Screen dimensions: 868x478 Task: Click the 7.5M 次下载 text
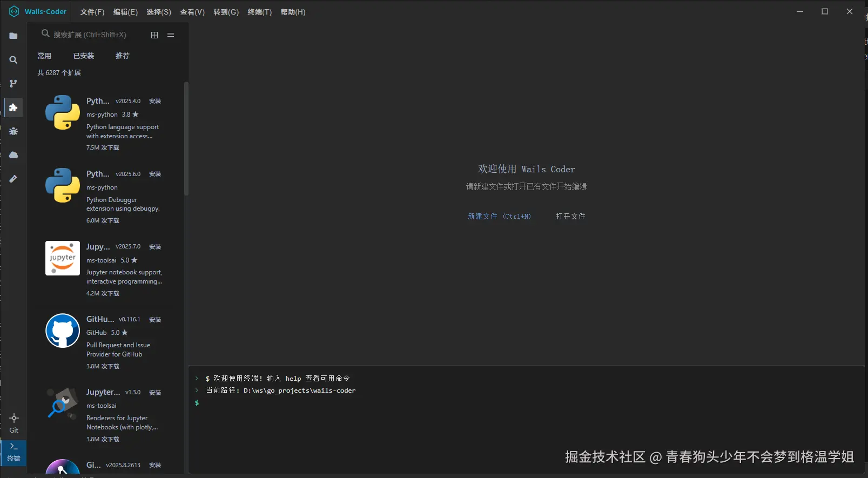(x=103, y=147)
